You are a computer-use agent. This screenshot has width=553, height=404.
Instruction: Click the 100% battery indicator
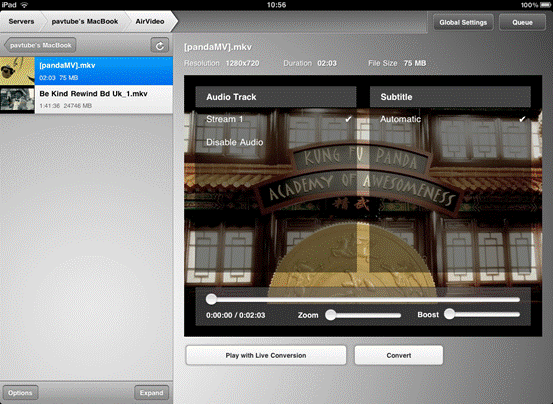pyautogui.click(x=536, y=5)
